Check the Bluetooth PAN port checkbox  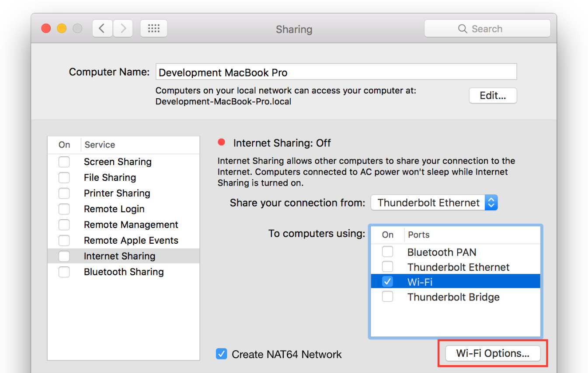pyautogui.click(x=387, y=252)
